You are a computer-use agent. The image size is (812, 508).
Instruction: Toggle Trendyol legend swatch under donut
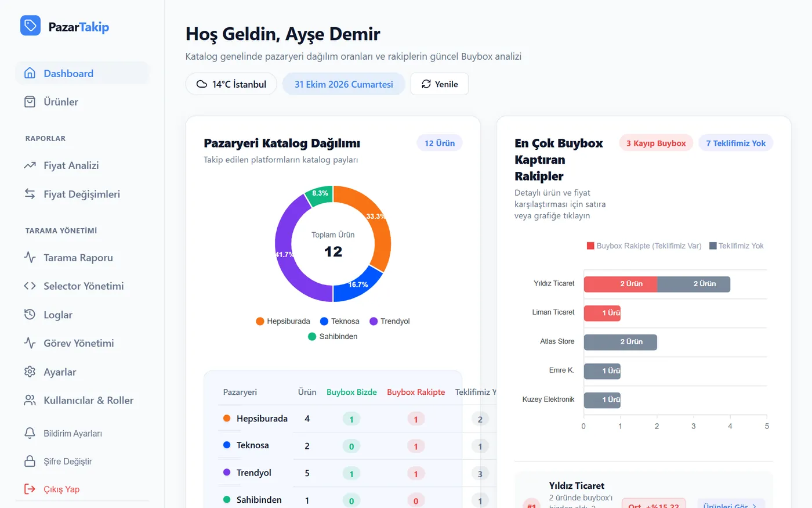[374, 321]
